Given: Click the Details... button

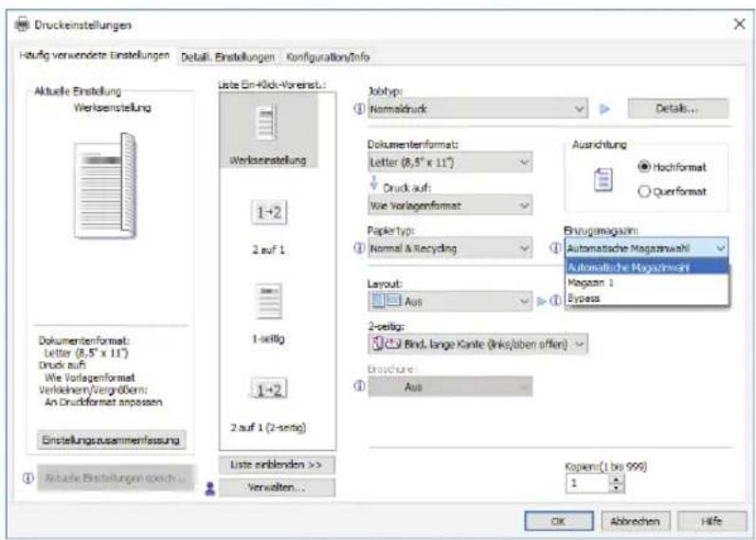Looking at the screenshot, I should coord(678,109).
